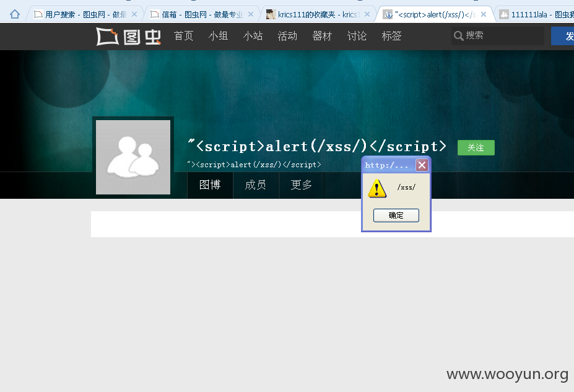Viewport: 574px width, 392px height.
Task: Open the browser home page icon
Action: [x=15, y=14]
